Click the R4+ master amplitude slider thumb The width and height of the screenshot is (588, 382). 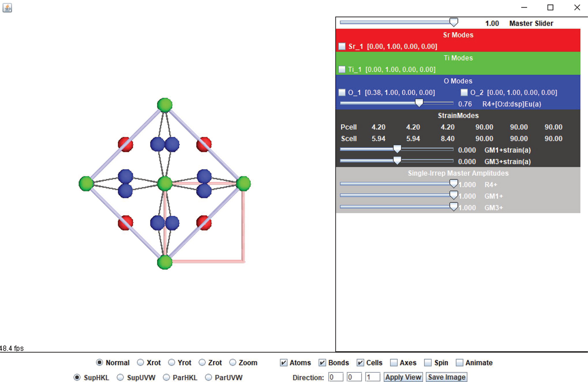point(454,183)
